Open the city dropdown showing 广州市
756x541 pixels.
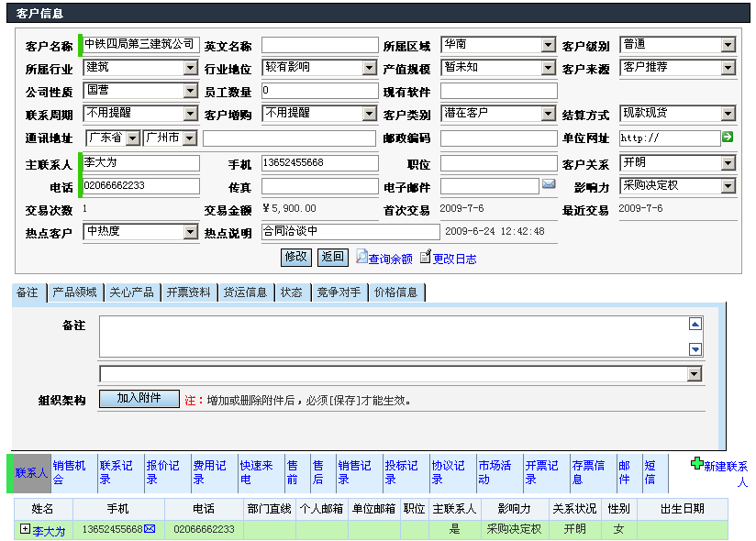coord(170,138)
